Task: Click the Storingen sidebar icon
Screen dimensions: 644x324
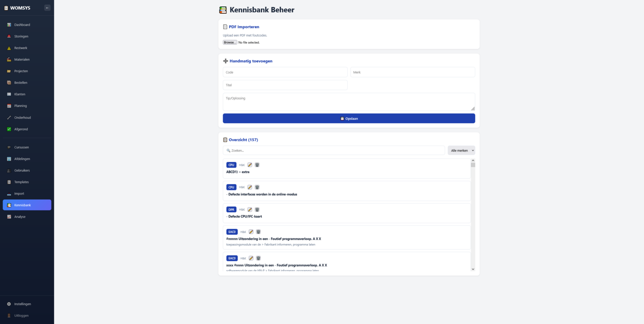Action: (x=9, y=36)
